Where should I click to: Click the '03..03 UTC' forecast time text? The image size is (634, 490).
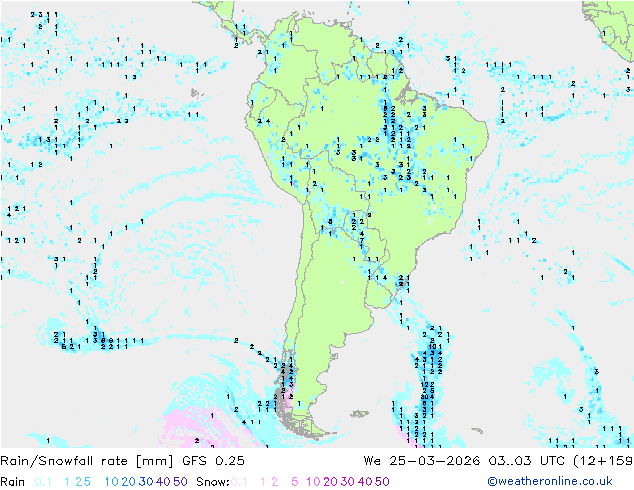pos(528,461)
